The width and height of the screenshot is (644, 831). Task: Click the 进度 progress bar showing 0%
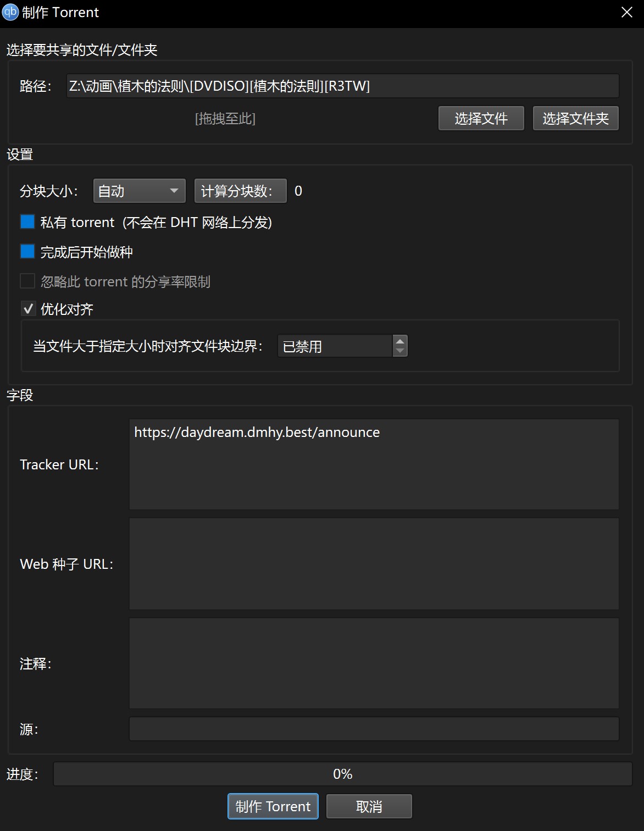pyautogui.click(x=343, y=774)
